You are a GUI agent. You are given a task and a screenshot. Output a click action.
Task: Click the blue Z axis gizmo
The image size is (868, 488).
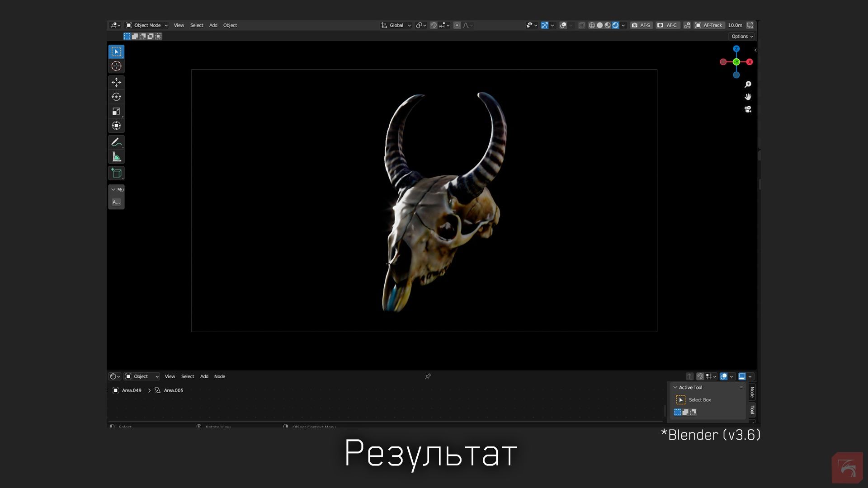736,49
